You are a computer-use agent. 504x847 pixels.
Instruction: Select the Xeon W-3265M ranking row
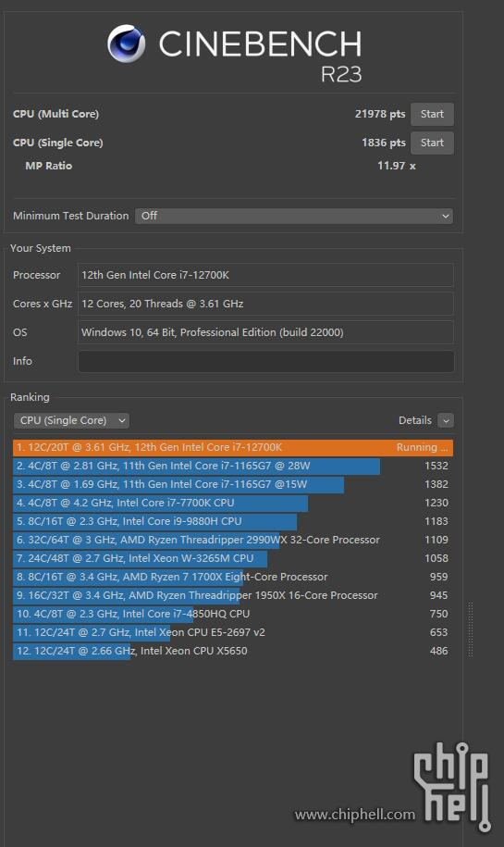[x=233, y=558]
